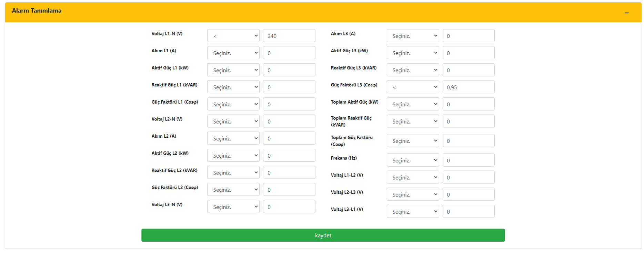Click the Toplam Reaktif Güç value field
Screen dimensions: 644x254
coord(469,121)
